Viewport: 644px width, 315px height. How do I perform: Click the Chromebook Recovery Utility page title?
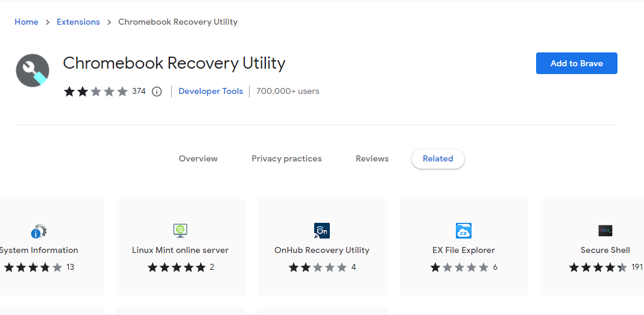[174, 63]
